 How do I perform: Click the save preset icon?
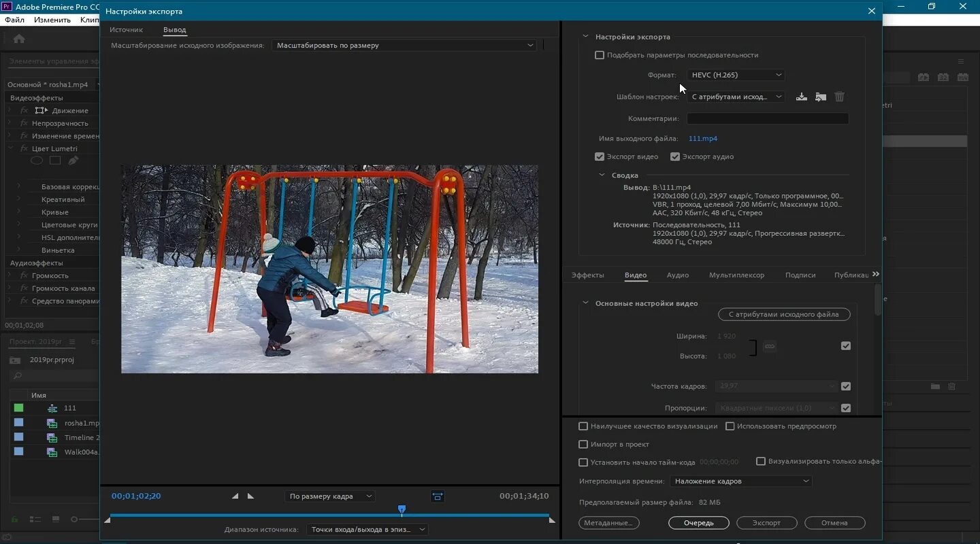802,97
